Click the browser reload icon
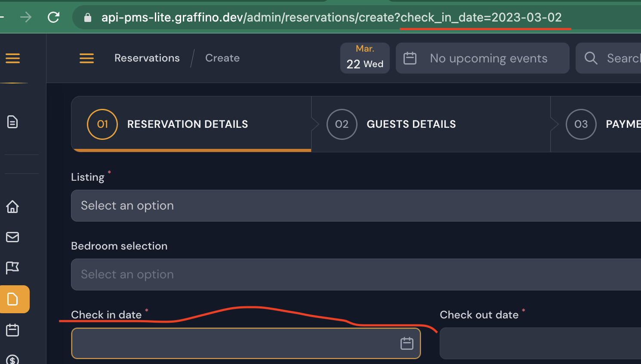This screenshot has width=641, height=364. [x=53, y=17]
